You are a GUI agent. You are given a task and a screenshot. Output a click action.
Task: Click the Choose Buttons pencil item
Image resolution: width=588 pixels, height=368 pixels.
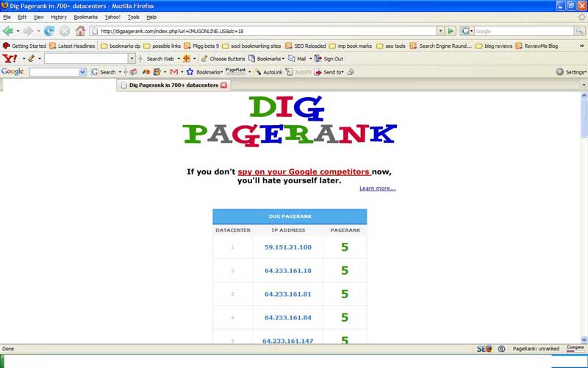pyautogui.click(x=223, y=59)
